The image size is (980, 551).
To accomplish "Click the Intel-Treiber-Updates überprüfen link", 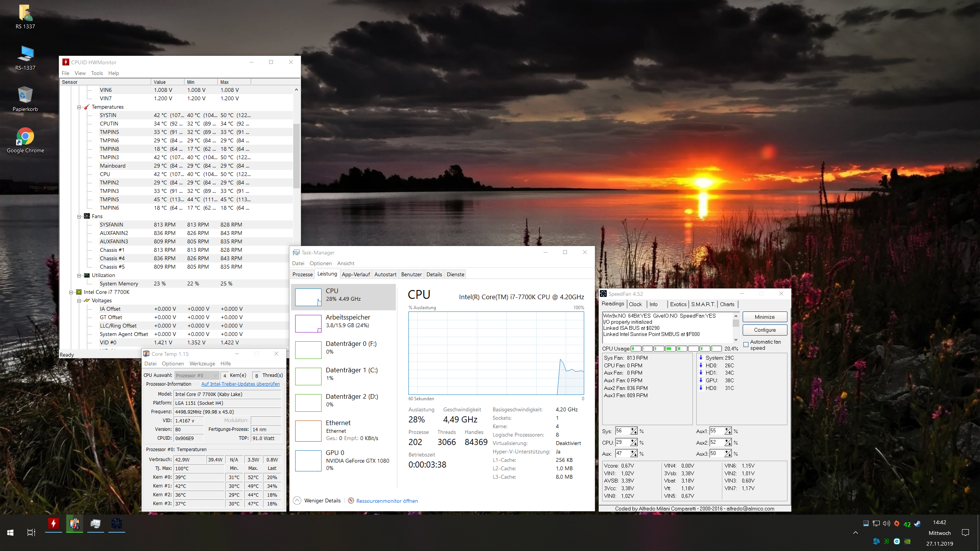I will [240, 384].
